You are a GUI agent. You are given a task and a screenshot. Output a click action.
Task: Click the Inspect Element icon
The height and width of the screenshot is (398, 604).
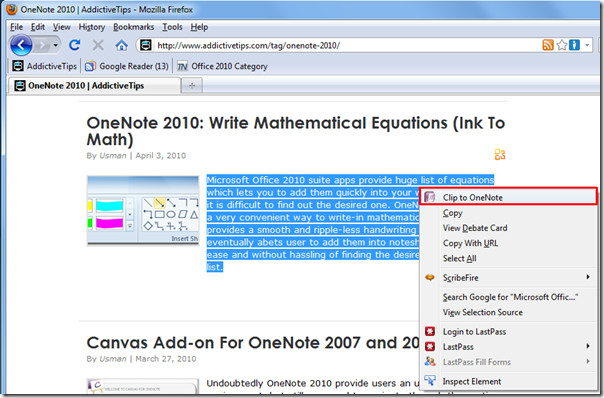click(430, 381)
